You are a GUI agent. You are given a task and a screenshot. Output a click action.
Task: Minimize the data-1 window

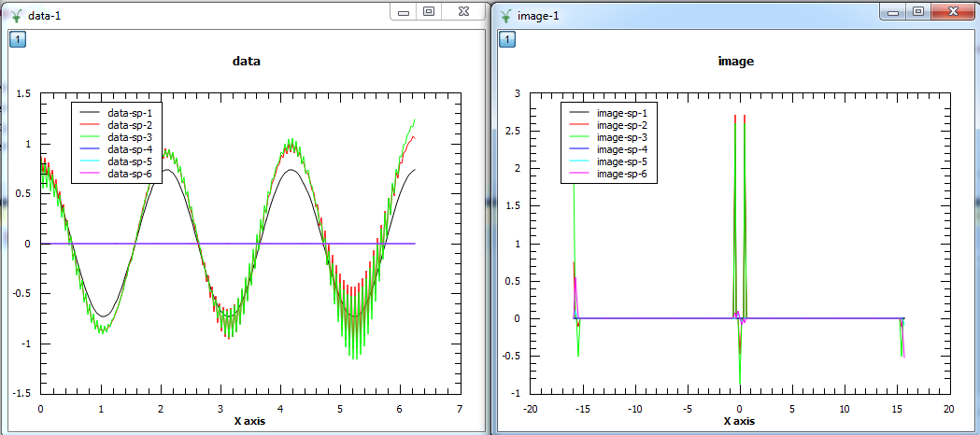point(404,12)
